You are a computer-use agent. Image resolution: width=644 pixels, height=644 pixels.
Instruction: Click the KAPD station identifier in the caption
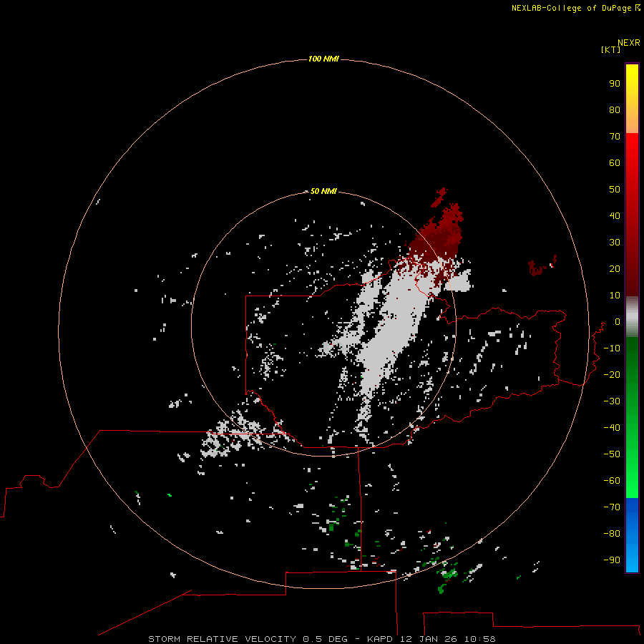tap(381, 639)
